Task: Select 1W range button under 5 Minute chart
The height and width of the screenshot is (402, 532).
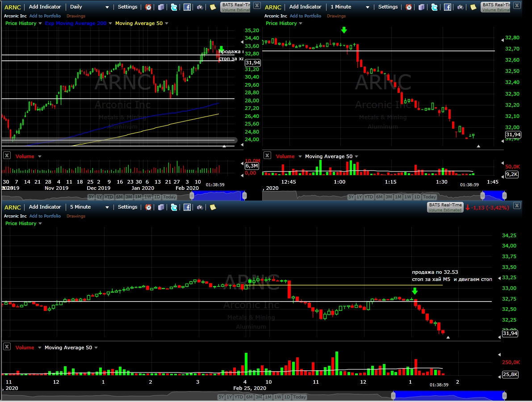Action: click(277, 397)
